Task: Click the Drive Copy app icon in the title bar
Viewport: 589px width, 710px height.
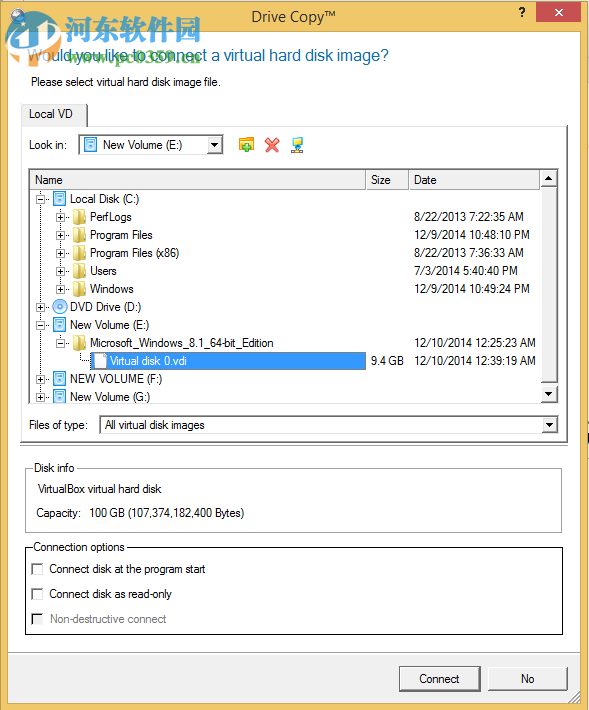Action: (x=18, y=15)
